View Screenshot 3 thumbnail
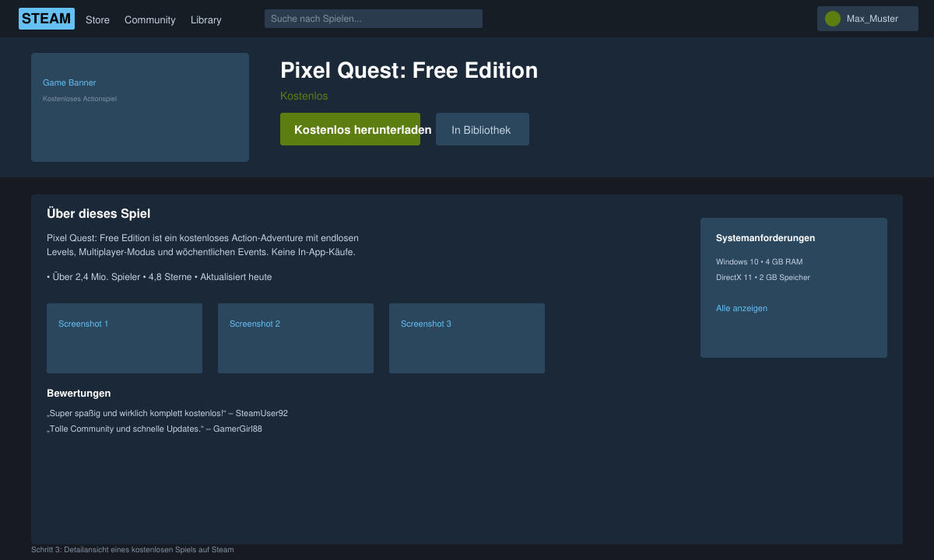 467,338
